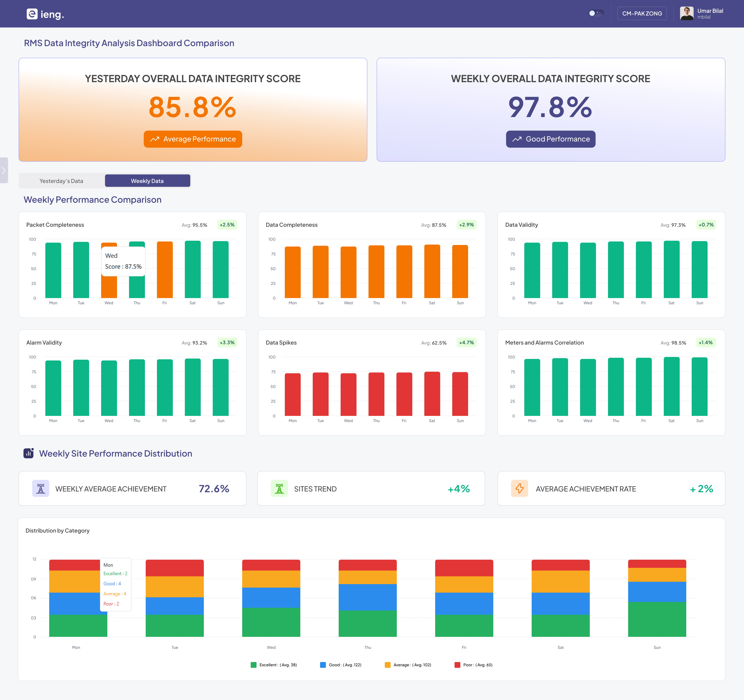
Task: Toggle the Excellent legend green swatch
Action: coord(253,665)
